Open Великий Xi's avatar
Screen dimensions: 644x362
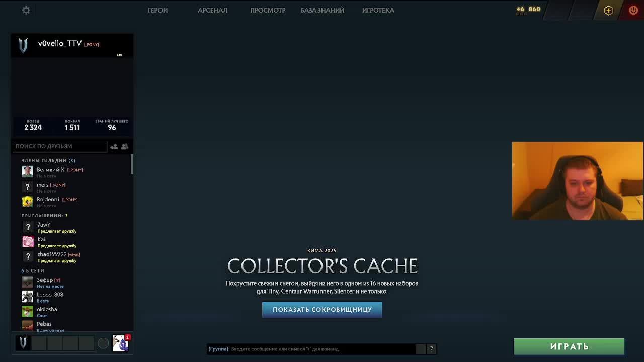coord(28,172)
